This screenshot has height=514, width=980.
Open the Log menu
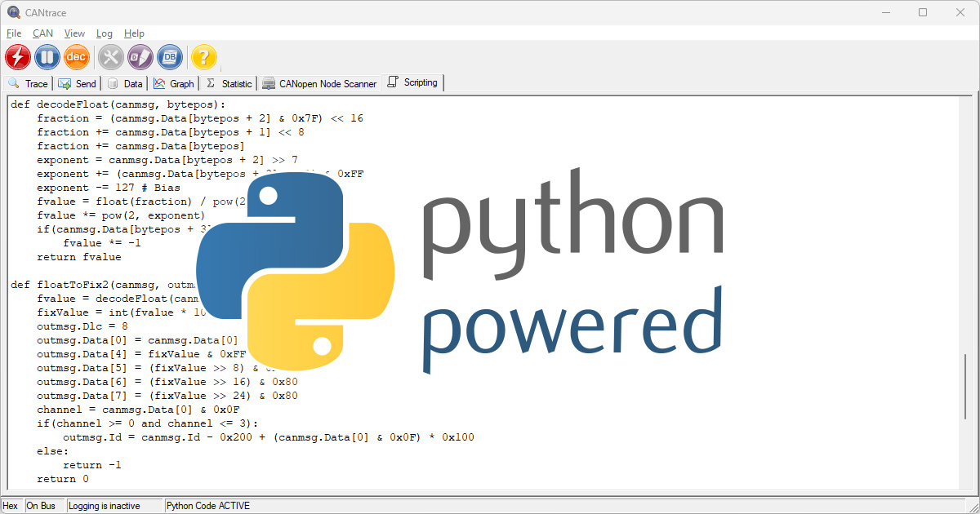pyautogui.click(x=105, y=33)
